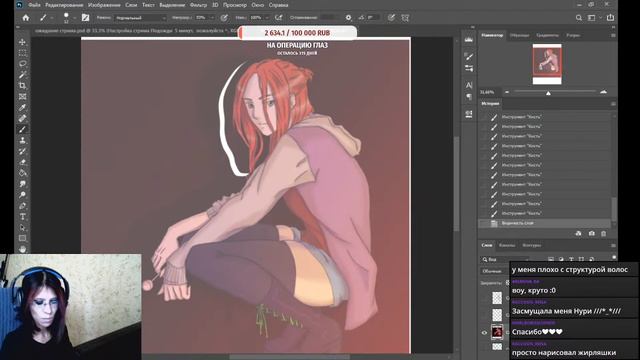Select the Lasso tool
Viewport: 640px width, 360px height.
[x=22, y=64]
